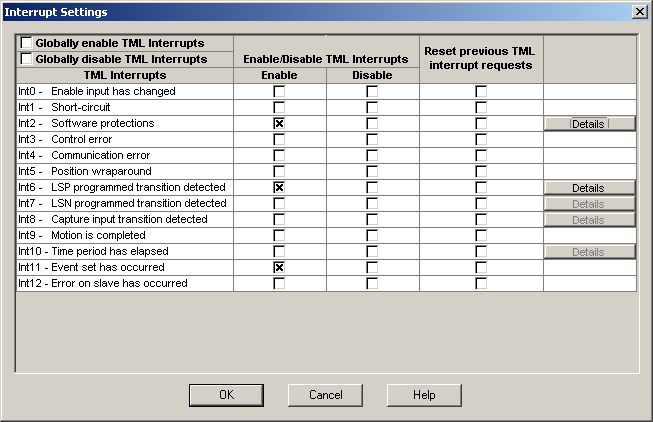Tick Enable checkbox for Int0 Enable input changed

pos(280,91)
